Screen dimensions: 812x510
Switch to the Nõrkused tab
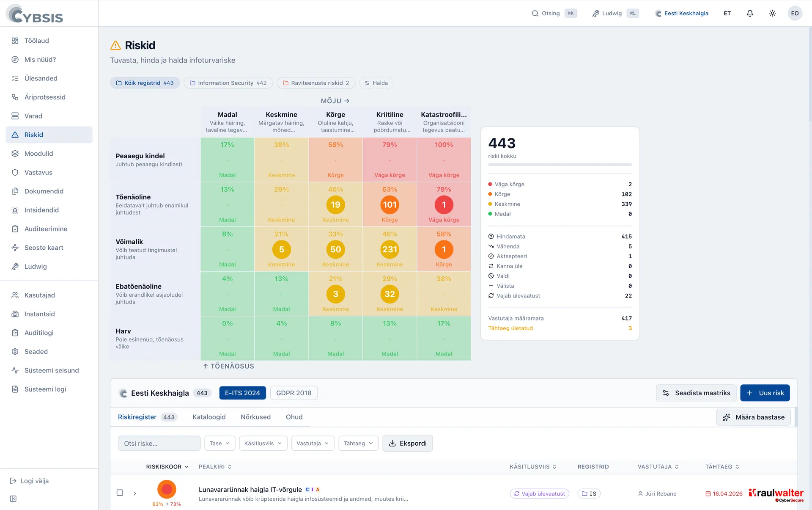[255, 417]
